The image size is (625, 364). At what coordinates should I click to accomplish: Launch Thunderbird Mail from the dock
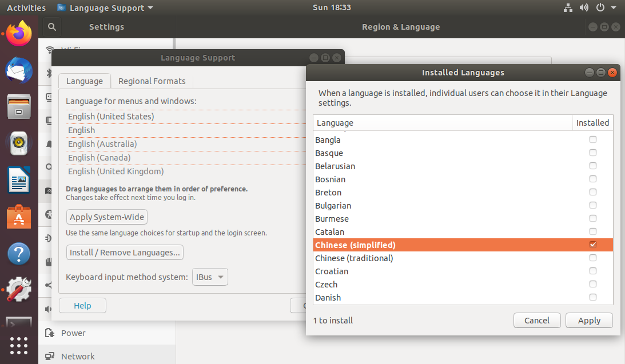click(19, 70)
